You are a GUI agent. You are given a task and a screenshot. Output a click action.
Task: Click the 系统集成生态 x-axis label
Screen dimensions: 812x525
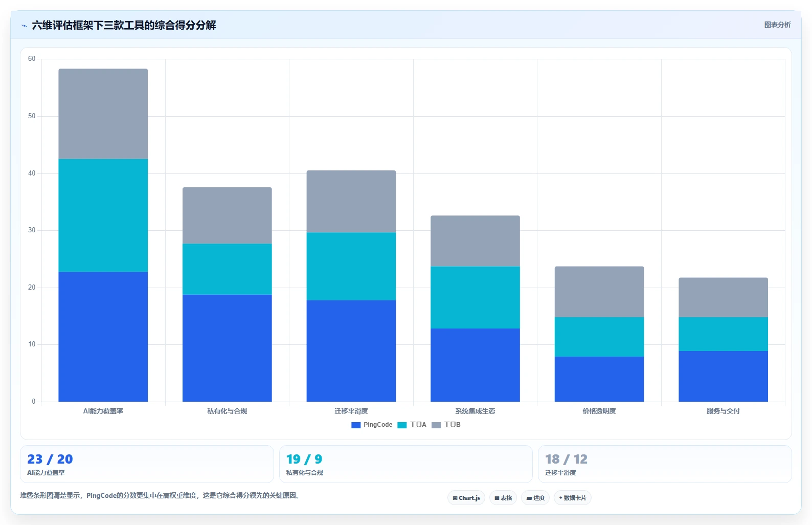(475, 411)
